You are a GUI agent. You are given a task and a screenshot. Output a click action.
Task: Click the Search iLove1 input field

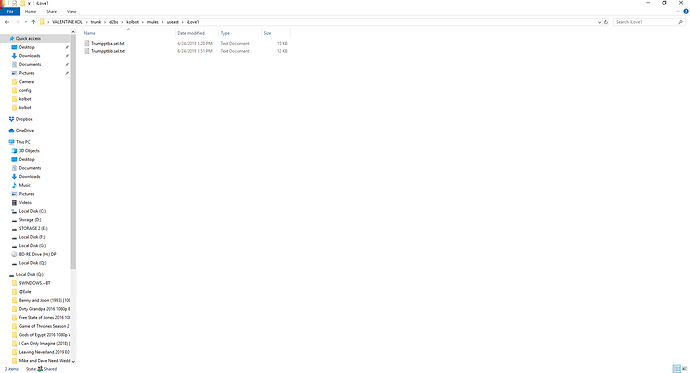coord(646,22)
